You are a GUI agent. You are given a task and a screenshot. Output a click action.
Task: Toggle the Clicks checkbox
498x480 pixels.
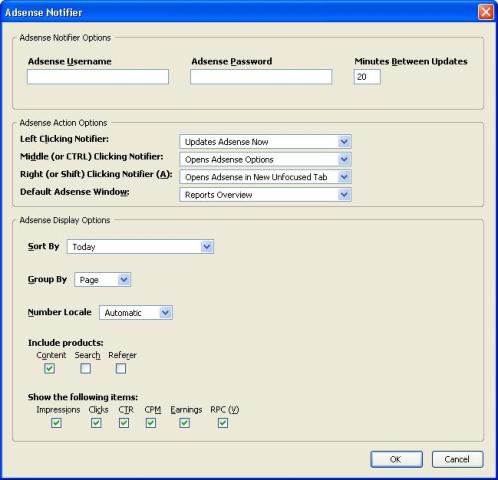96,423
